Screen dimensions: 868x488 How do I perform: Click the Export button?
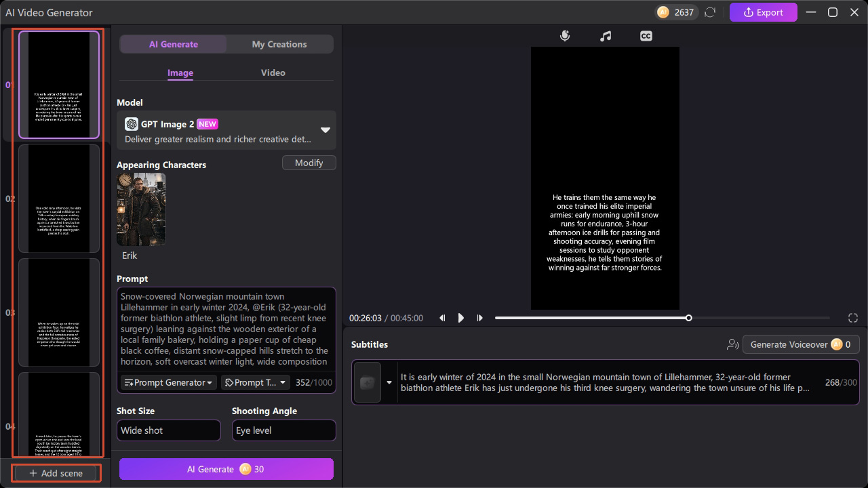point(764,12)
